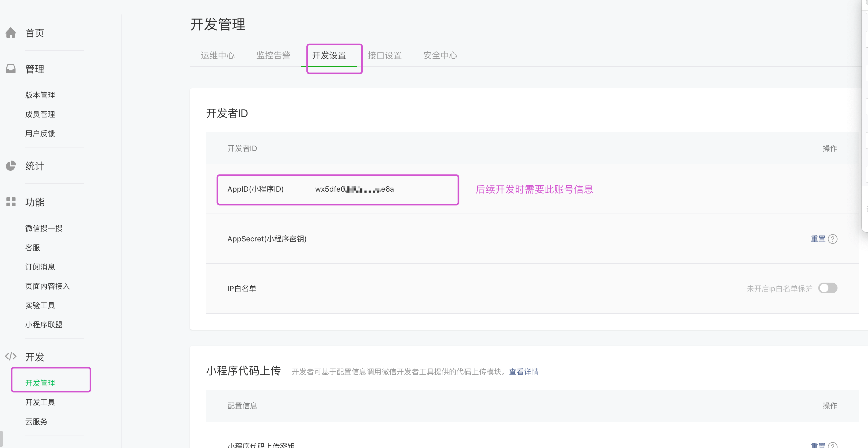868x448 pixels.
Task: Open 页面内容接入 in the sidebar
Action: pyautogui.click(x=48, y=286)
